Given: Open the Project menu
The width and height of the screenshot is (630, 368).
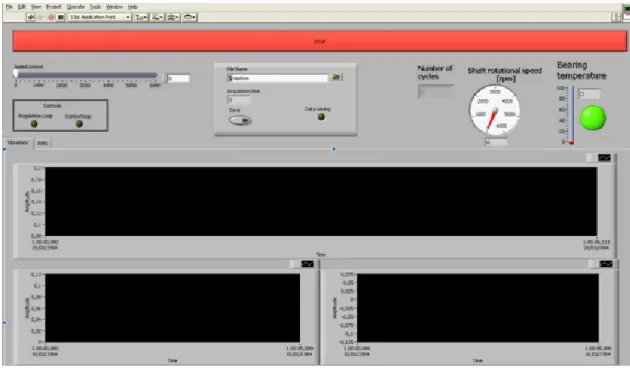Looking at the screenshot, I should [53, 7].
